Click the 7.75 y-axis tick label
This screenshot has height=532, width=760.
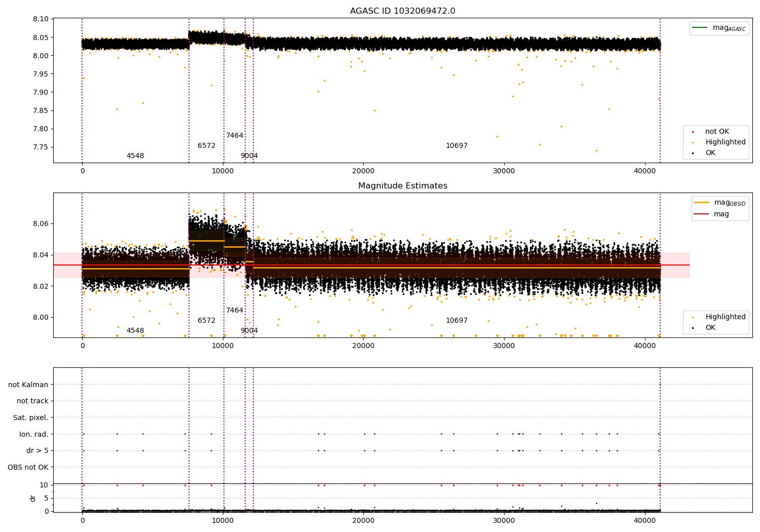coord(41,147)
